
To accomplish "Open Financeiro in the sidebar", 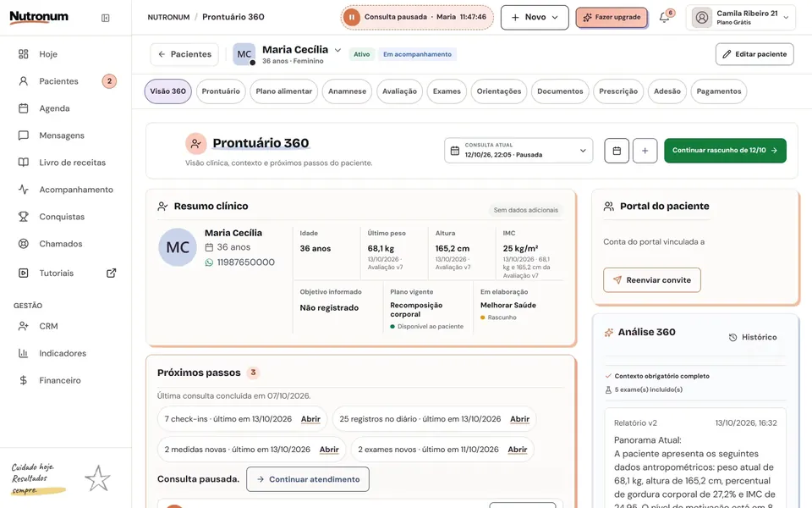I will pos(66,380).
